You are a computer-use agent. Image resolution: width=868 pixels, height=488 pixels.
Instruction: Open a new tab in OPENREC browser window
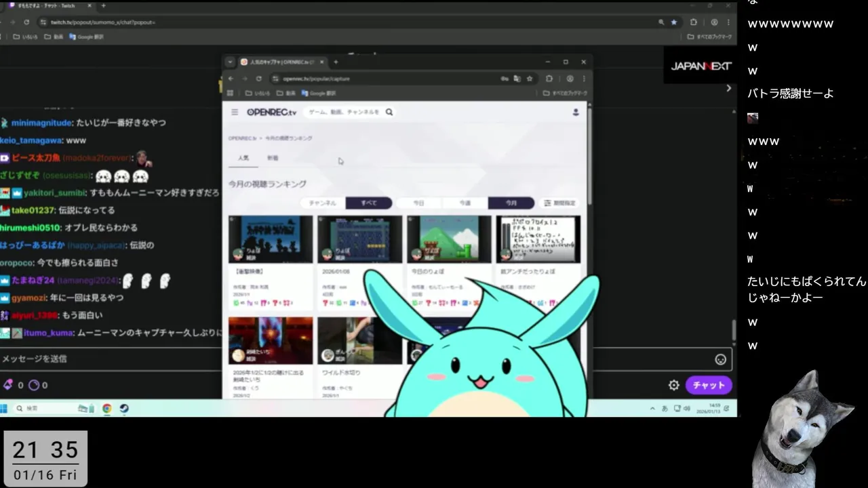[x=336, y=62]
